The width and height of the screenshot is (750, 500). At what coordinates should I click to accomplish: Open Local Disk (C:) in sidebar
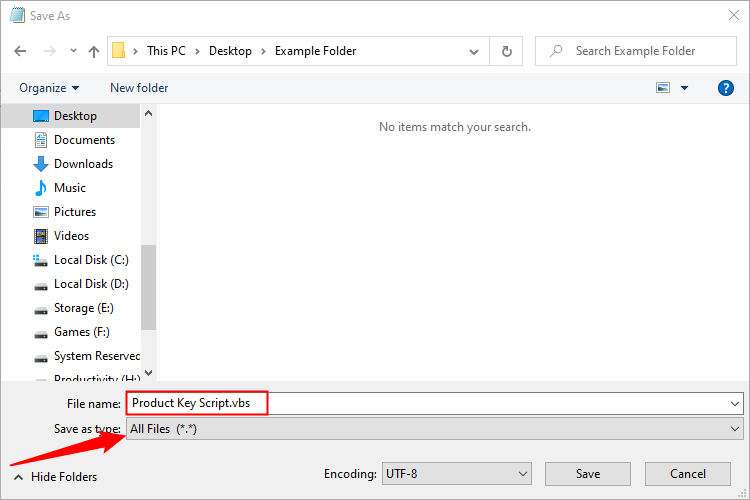tap(91, 260)
